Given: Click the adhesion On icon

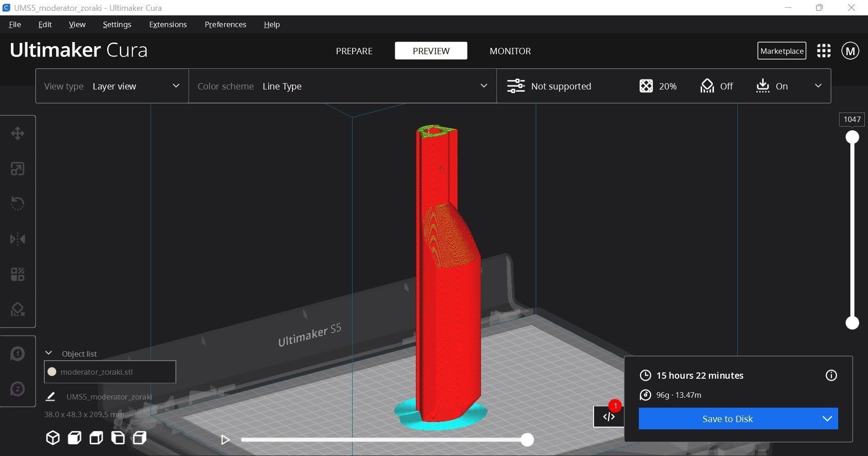Looking at the screenshot, I should tap(763, 86).
